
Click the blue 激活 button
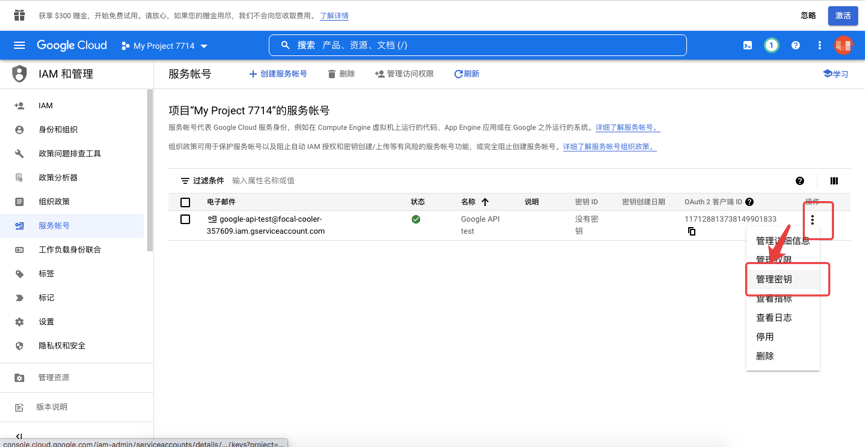click(x=843, y=15)
